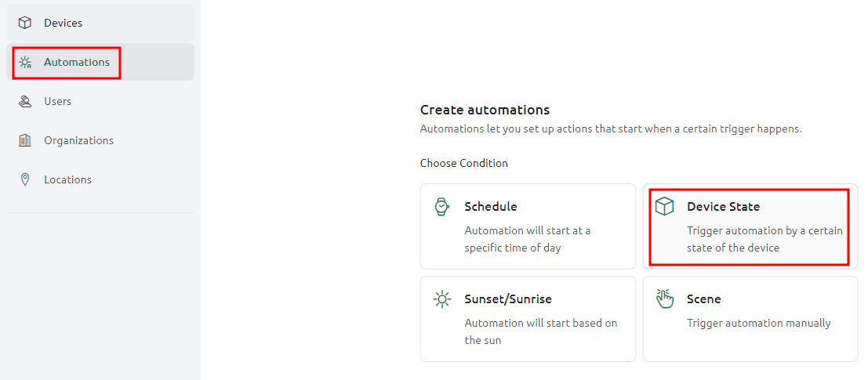Select the Automations menu label
Image resolution: width=868 pixels, height=380 pixels.
77,62
